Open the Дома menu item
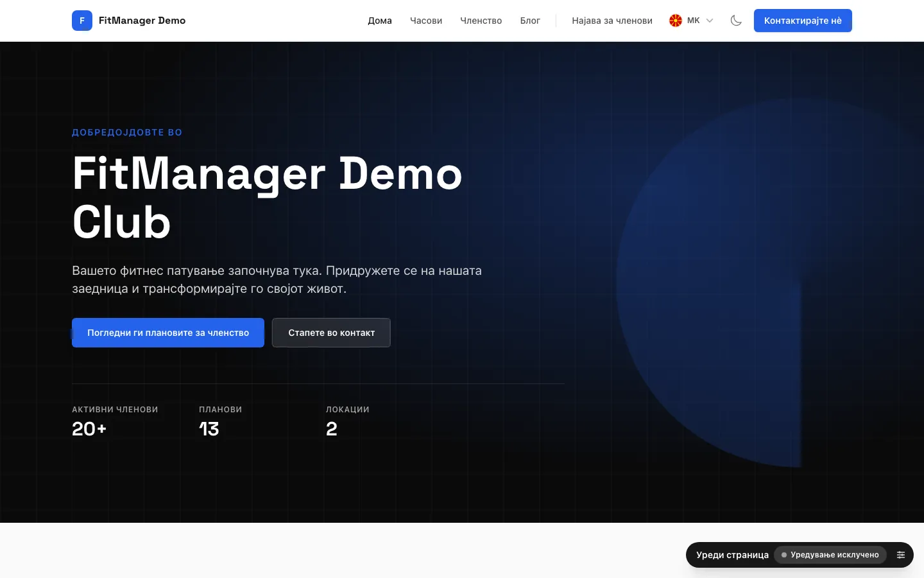Image resolution: width=924 pixels, height=578 pixels. point(380,21)
